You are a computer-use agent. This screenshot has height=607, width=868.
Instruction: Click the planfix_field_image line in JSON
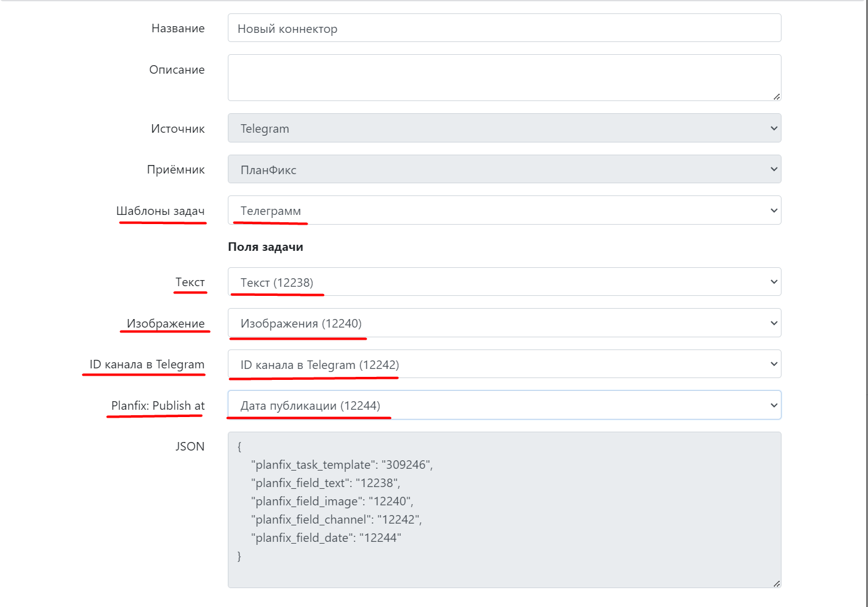point(332,502)
